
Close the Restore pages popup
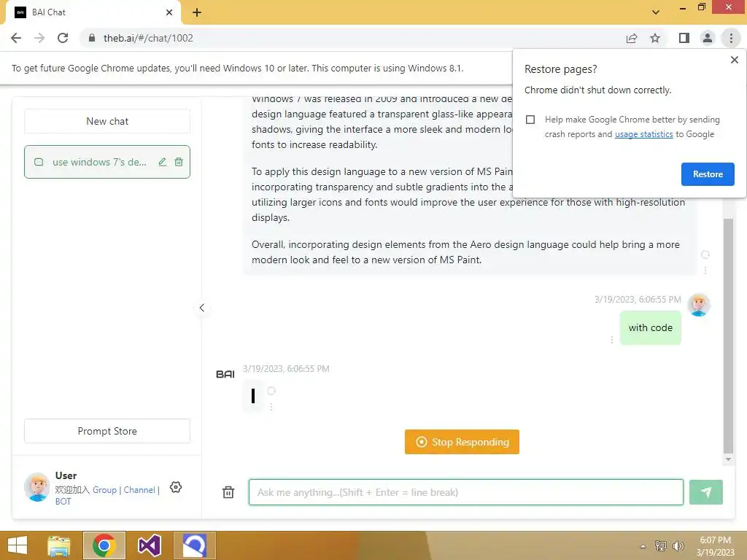(x=734, y=60)
